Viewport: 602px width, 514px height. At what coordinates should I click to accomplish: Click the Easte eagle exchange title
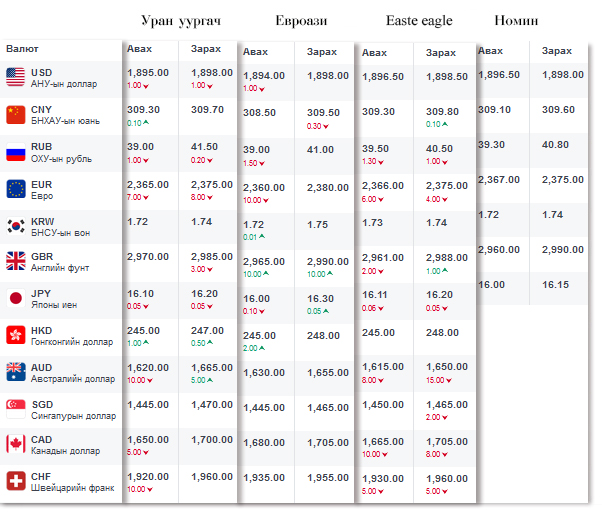[419, 20]
